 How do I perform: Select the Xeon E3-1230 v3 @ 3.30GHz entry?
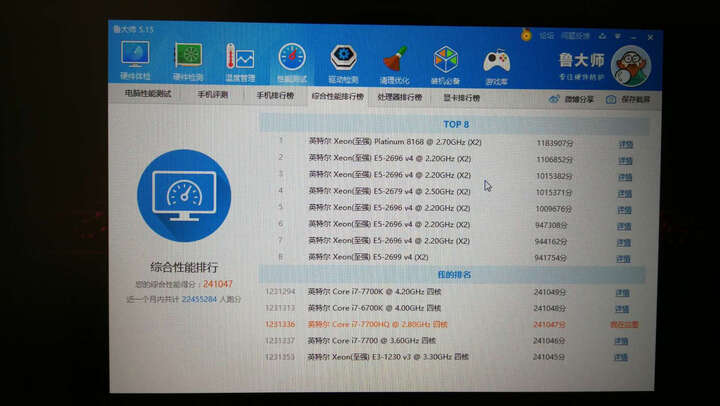[x=388, y=357]
